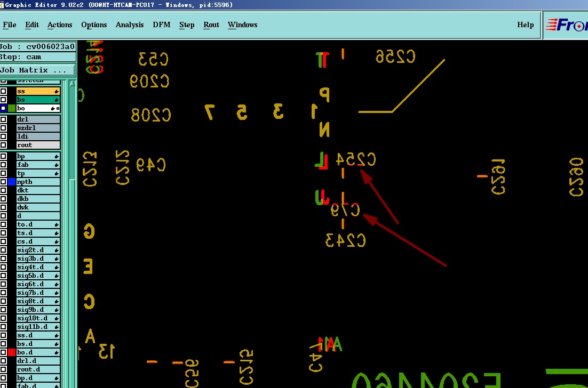The width and height of the screenshot is (588, 388).
Task: Click the hand icon on the to.d layer
Action: click(x=56, y=225)
